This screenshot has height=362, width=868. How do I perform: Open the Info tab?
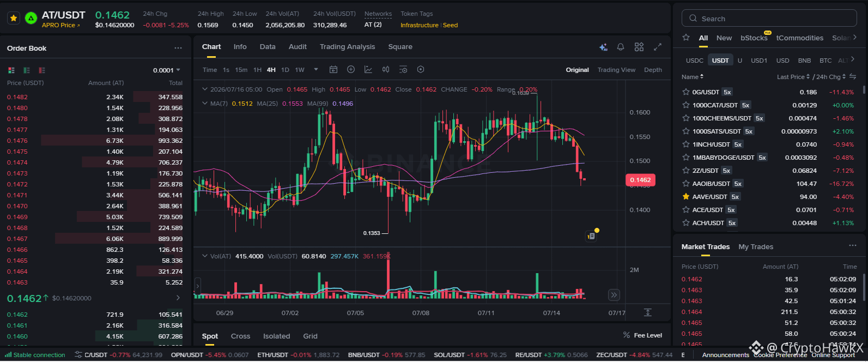pyautogui.click(x=240, y=47)
